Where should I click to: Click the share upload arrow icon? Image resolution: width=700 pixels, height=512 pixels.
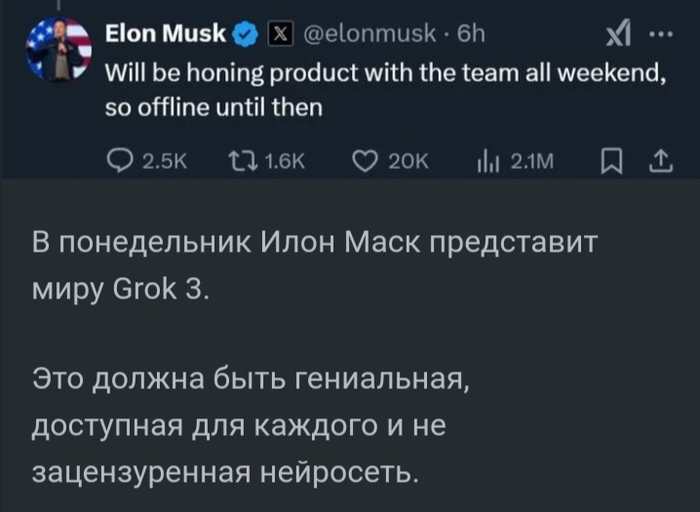663,159
